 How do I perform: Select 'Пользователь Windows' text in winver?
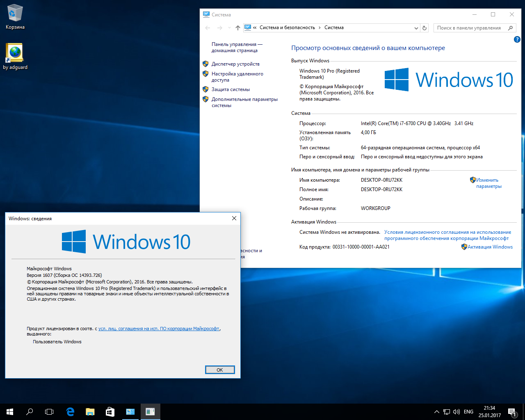tap(57, 342)
